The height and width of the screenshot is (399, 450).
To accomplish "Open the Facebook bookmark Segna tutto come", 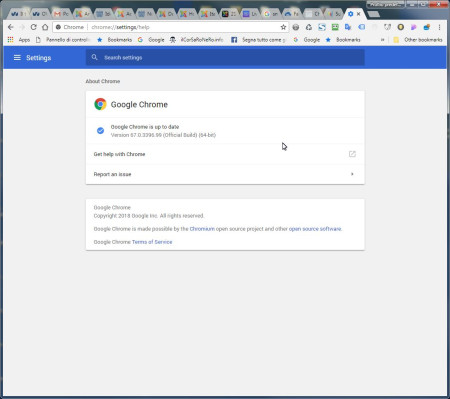I will click(258, 40).
